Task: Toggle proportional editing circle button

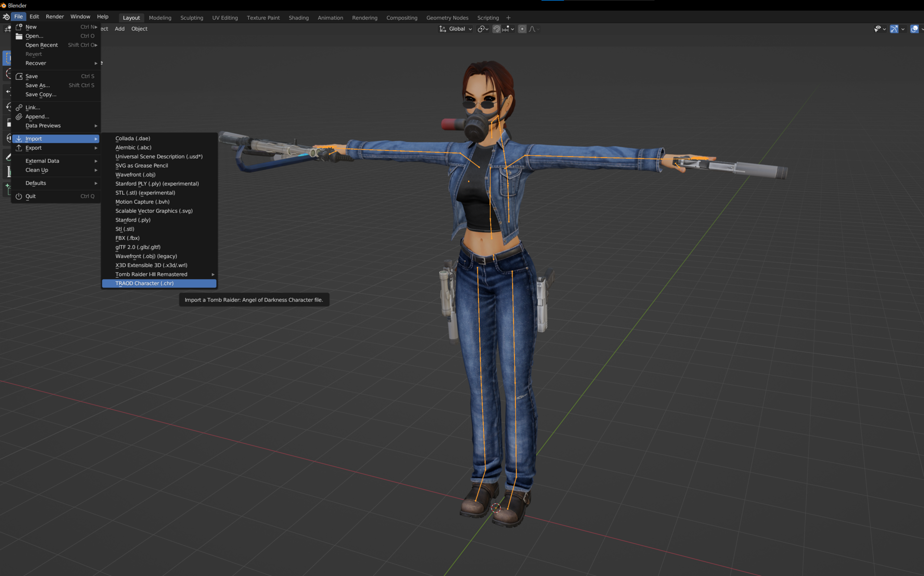Action: (x=522, y=29)
